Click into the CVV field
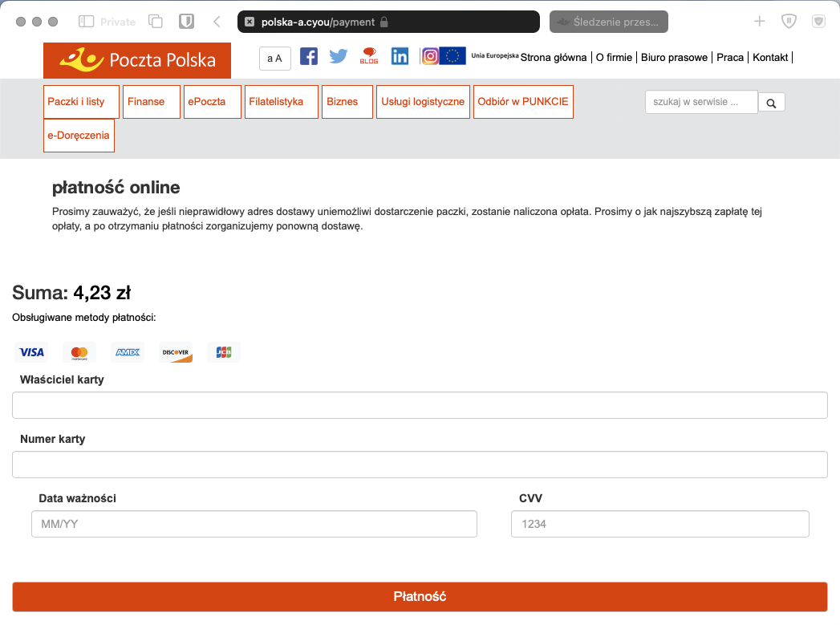Image resolution: width=840 pixels, height=625 pixels. [x=659, y=524]
